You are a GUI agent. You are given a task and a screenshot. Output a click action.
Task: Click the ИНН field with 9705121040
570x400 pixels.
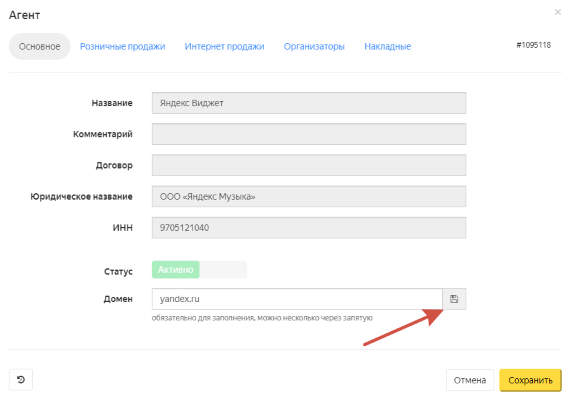click(x=309, y=228)
